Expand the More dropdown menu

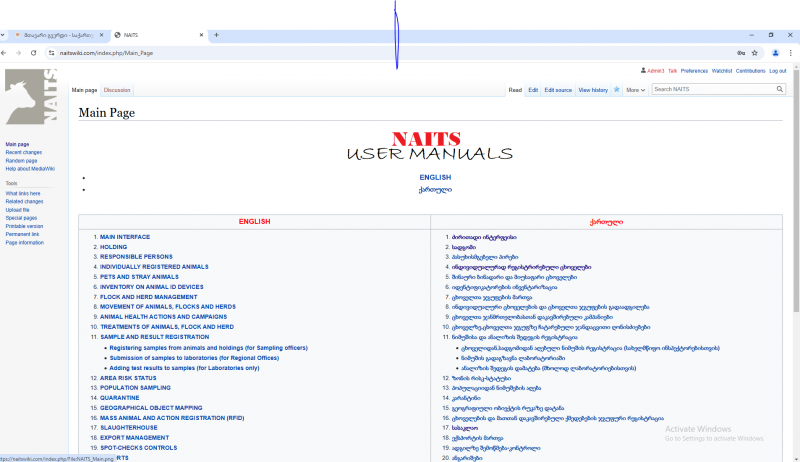click(636, 90)
